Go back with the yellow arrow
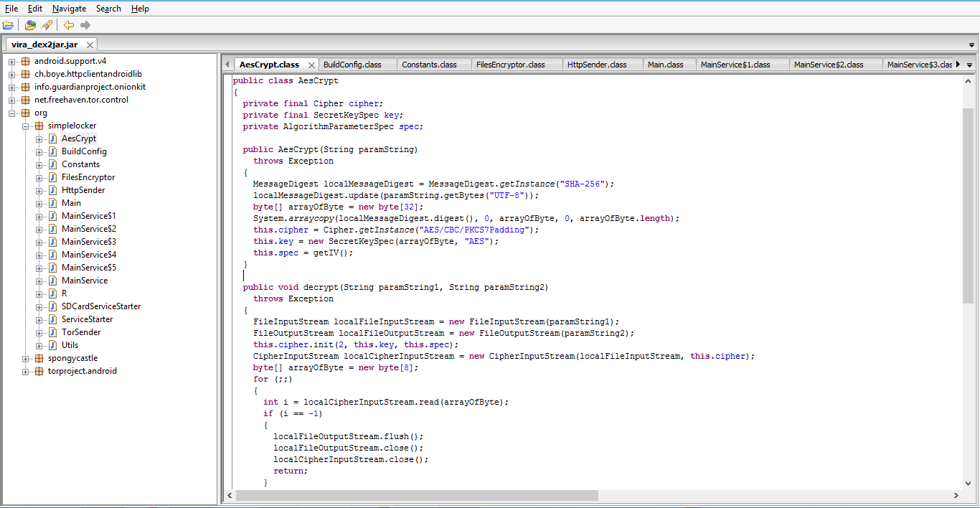This screenshot has height=508, width=980. [x=69, y=25]
